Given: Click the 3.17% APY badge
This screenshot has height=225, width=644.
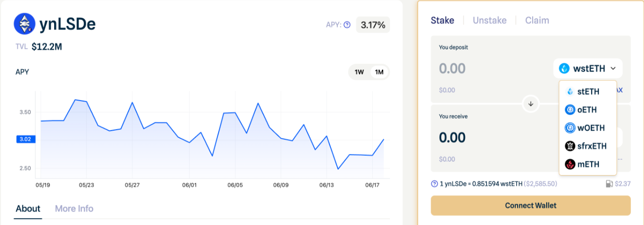Looking at the screenshot, I should (373, 25).
